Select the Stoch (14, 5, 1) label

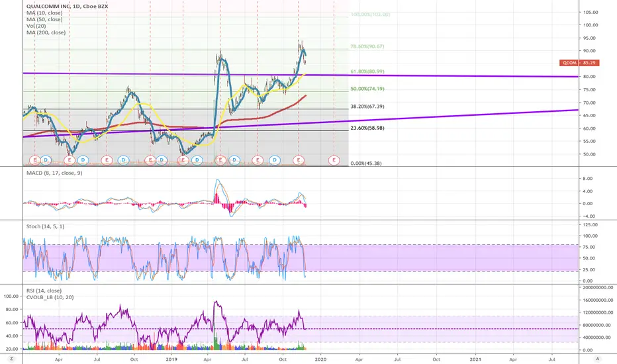(x=45, y=226)
